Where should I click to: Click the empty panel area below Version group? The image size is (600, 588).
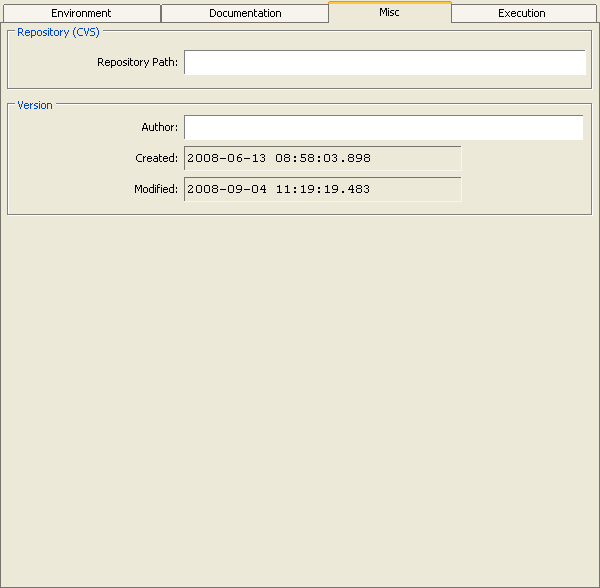pos(300,400)
